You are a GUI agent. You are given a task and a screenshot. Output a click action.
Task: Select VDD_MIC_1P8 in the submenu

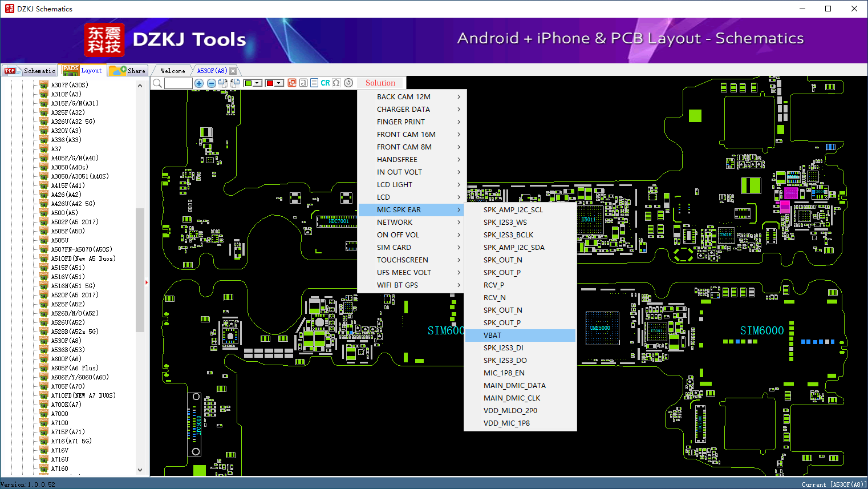pos(520,423)
